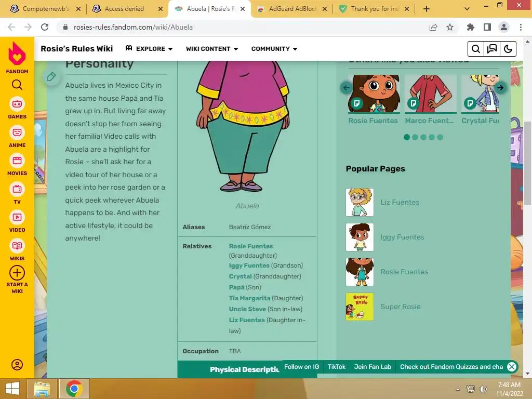Select the fourth carousel page dot
Image resolution: width=532 pixels, height=399 pixels.
click(432, 137)
